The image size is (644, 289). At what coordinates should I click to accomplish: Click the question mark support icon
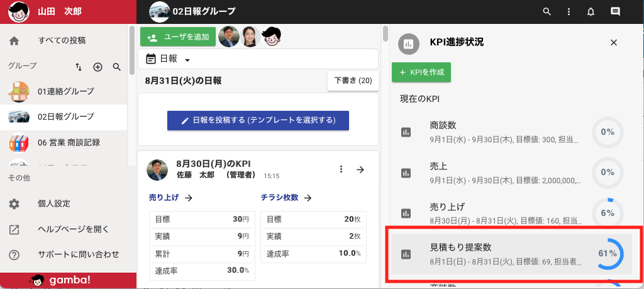click(x=14, y=255)
